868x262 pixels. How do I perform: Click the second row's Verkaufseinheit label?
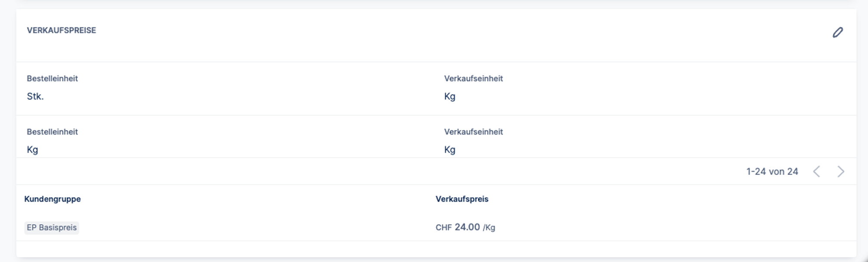473,132
